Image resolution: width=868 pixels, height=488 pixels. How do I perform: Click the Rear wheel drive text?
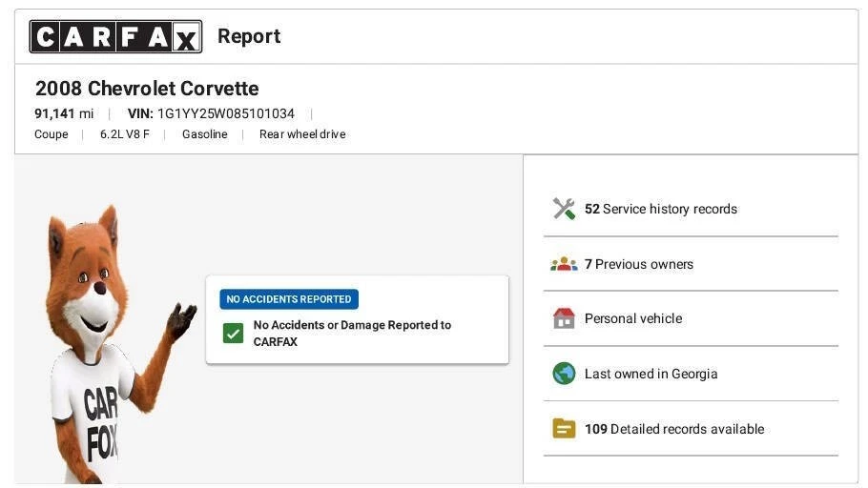tap(302, 134)
